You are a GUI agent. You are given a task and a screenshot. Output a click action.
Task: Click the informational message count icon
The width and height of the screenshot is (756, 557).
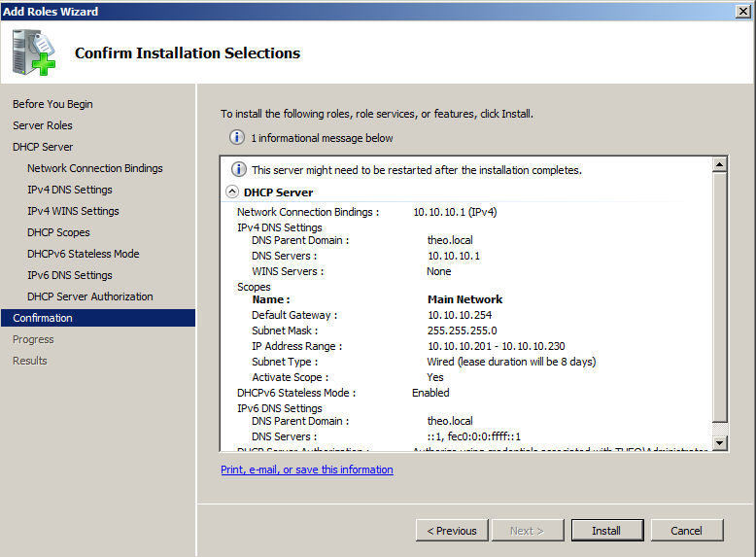click(236, 137)
